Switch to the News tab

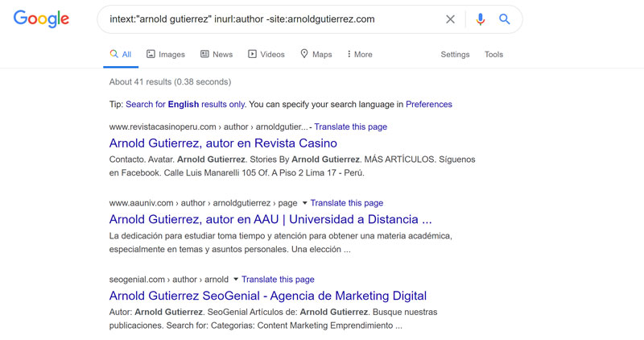(217, 54)
